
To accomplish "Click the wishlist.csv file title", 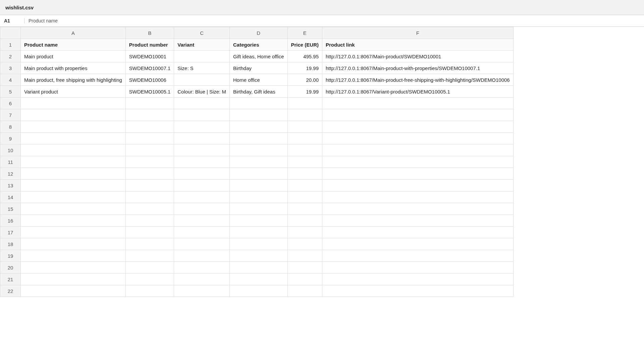I will 19,7.
